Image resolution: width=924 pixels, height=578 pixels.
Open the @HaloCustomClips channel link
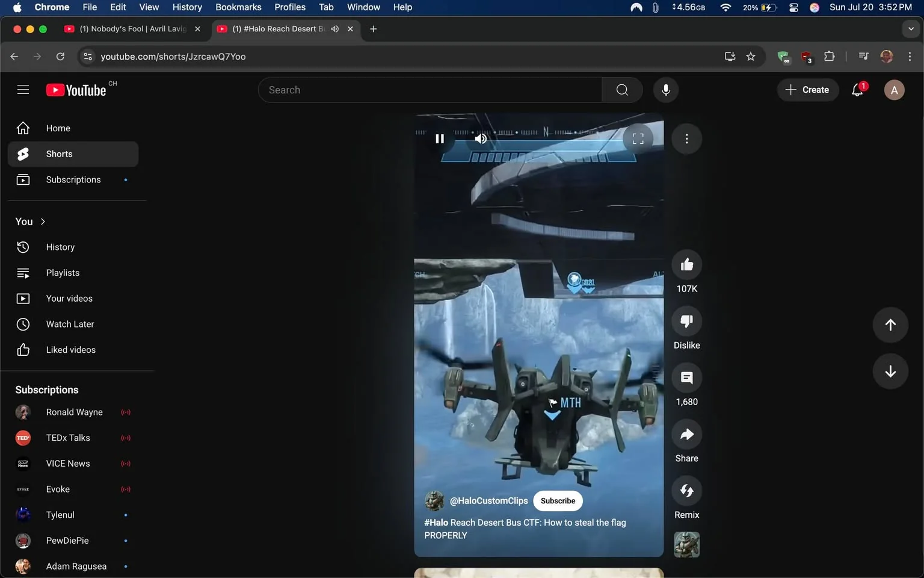tap(488, 501)
